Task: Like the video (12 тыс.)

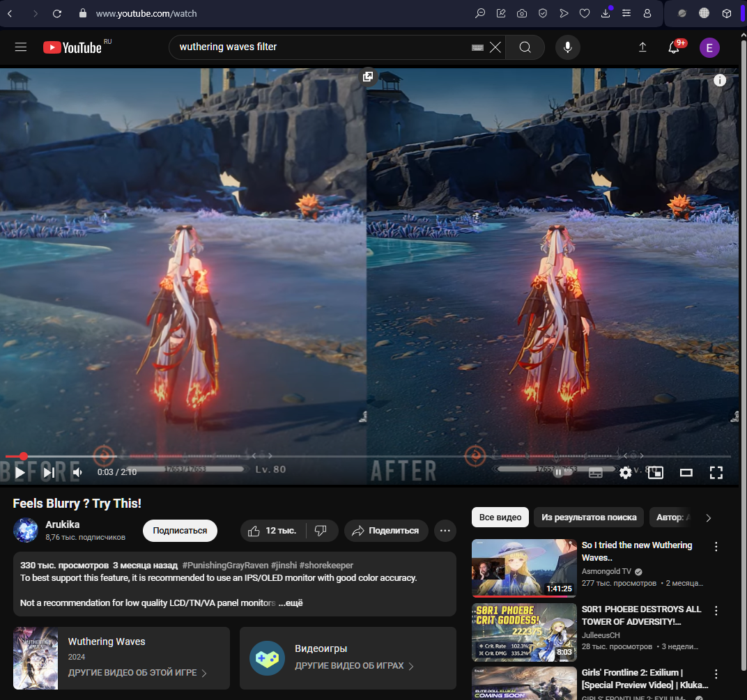Action: coord(273,531)
